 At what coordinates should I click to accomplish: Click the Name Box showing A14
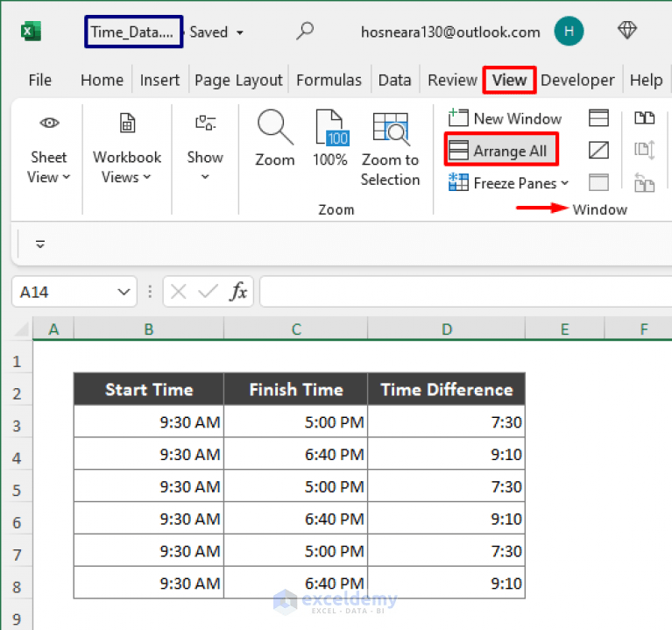point(64,293)
